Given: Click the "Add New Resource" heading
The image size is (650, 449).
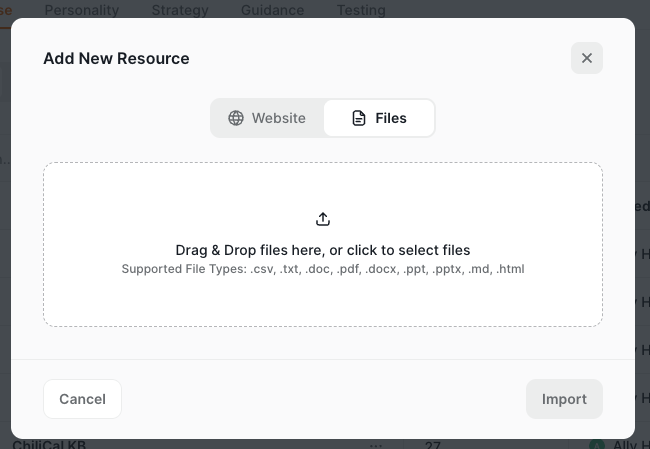Looking at the screenshot, I should 116,58.
